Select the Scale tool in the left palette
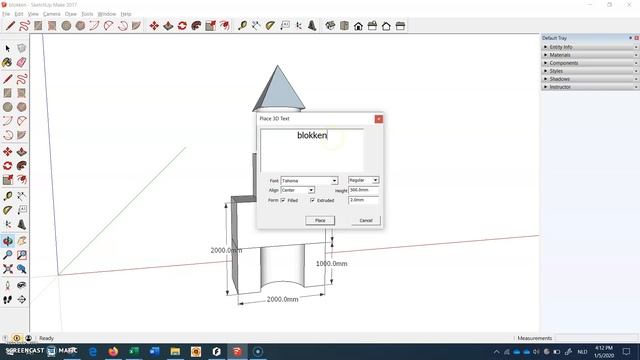 [x=7, y=180]
